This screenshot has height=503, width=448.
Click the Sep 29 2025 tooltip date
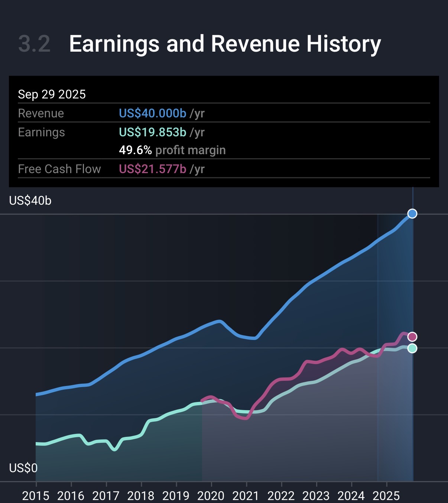(52, 94)
